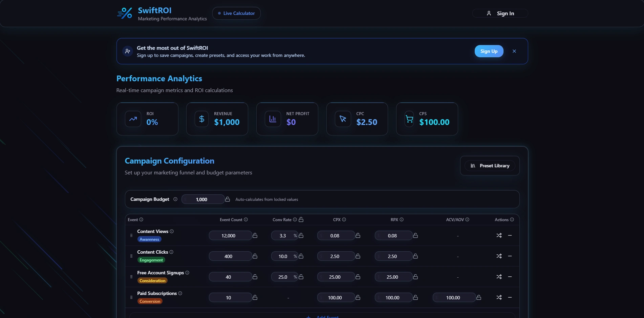
Task: Open info icon beside Content Clicks
Action: (x=171, y=252)
